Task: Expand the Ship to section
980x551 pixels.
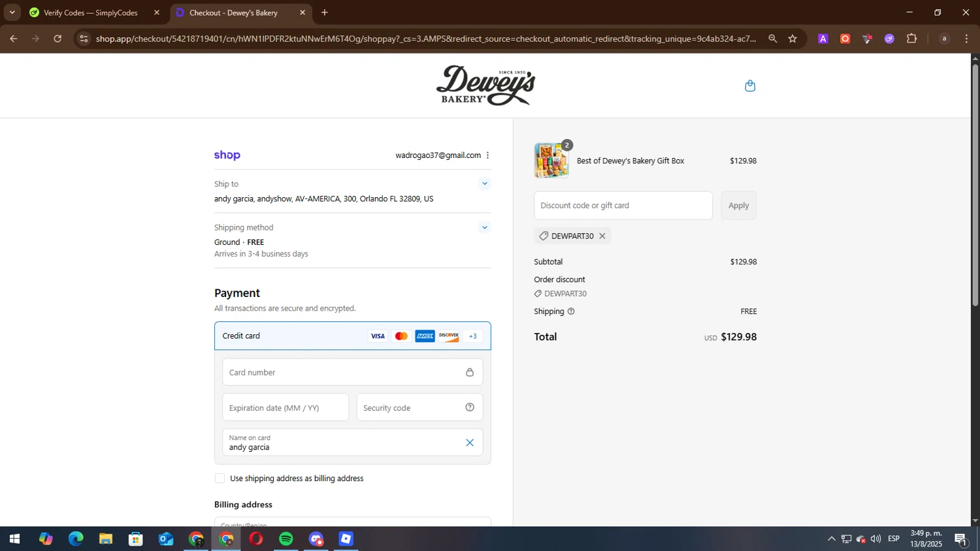Action: point(484,183)
